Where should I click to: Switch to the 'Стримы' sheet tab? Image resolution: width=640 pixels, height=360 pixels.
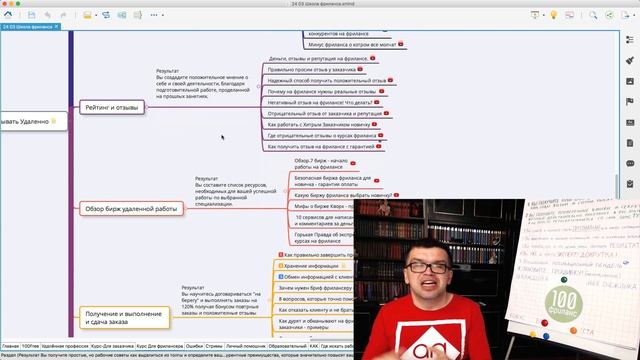[x=214, y=346]
